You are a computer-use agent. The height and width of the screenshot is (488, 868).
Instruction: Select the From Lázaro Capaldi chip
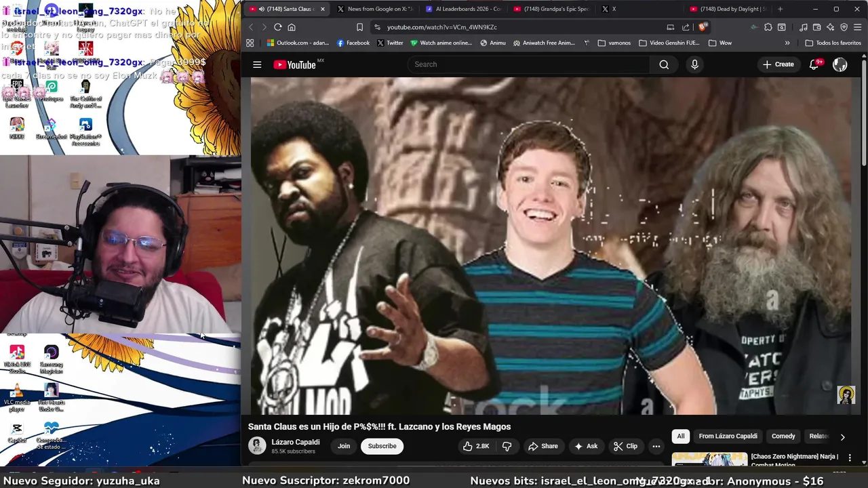[728, 436]
